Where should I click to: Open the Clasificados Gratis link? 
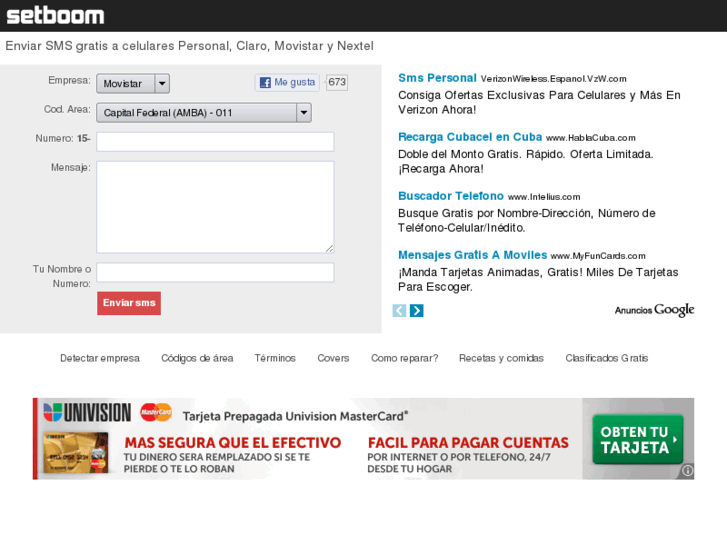click(x=606, y=358)
